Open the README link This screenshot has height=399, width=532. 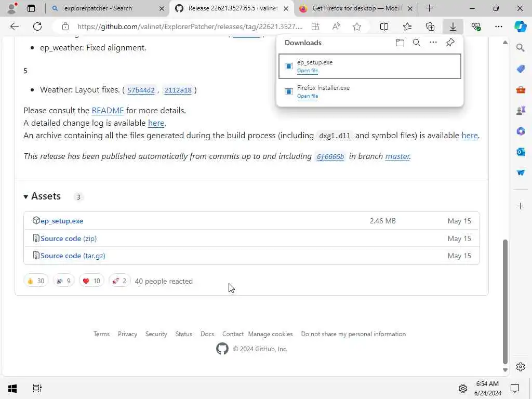[108, 111]
